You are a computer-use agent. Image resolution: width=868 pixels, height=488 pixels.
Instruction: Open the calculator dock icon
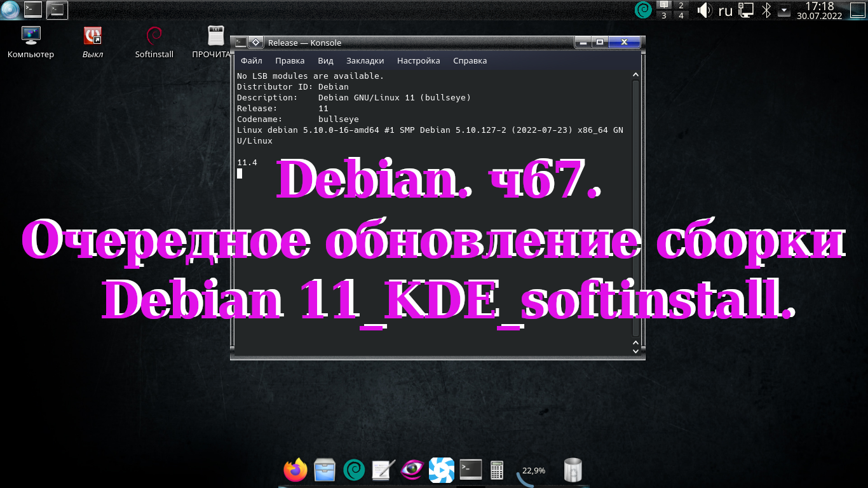coord(497,470)
